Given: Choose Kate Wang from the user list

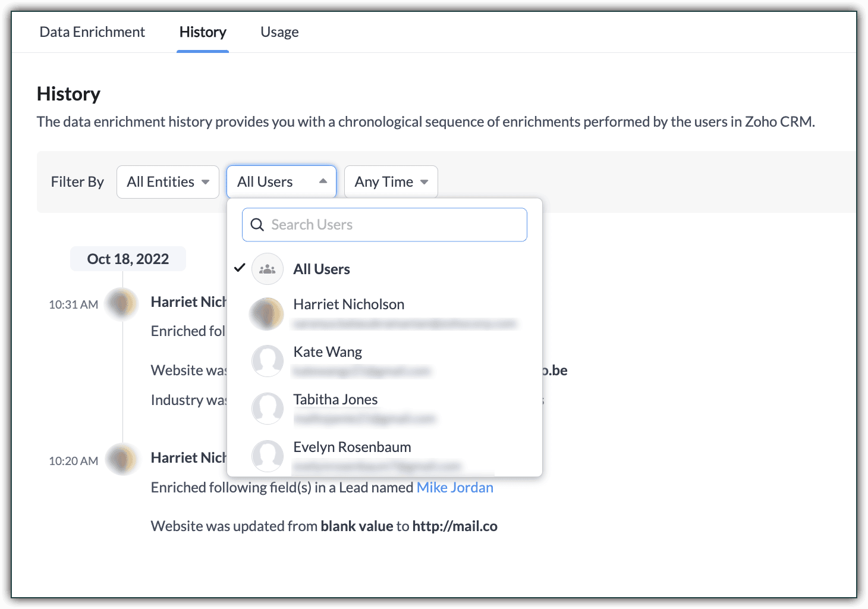Looking at the screenshot, I should [328, 352].
